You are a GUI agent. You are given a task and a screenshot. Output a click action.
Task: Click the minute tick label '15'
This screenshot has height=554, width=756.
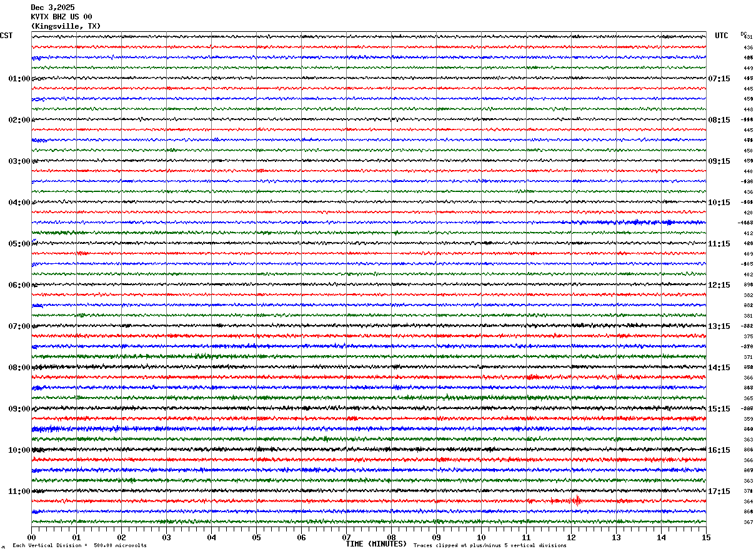coord(706,537)
